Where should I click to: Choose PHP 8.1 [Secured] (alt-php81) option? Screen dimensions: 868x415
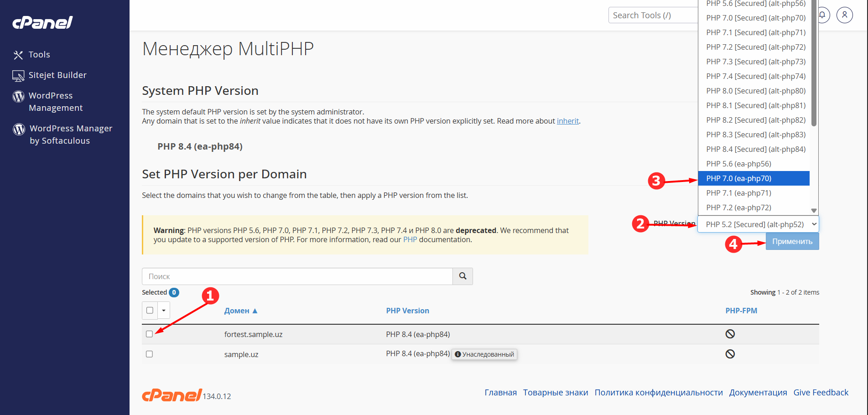point(754,105)
